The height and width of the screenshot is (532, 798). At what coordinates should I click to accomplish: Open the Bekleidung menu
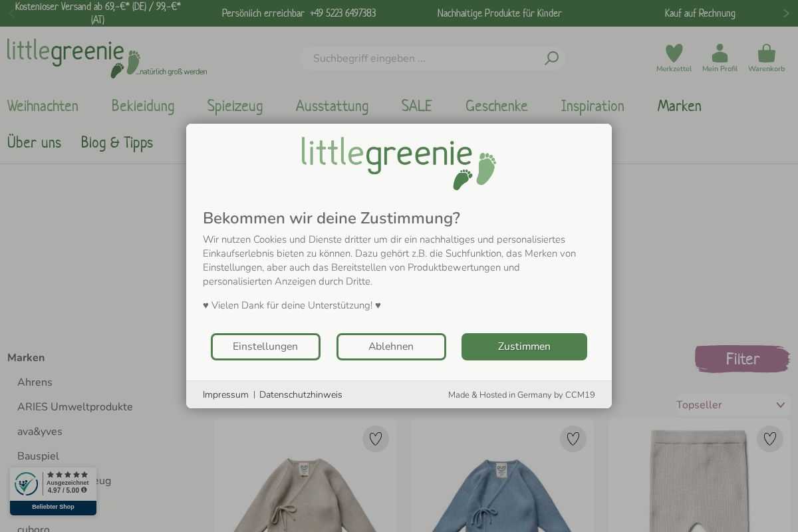[x=143, y=106]
